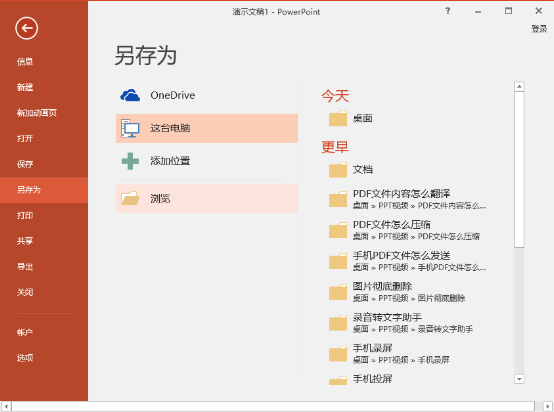Image resolution: width=554 pixels, height=412 pixels.
Task: Click 添加位置 label
Action: (x=170, y=161)
